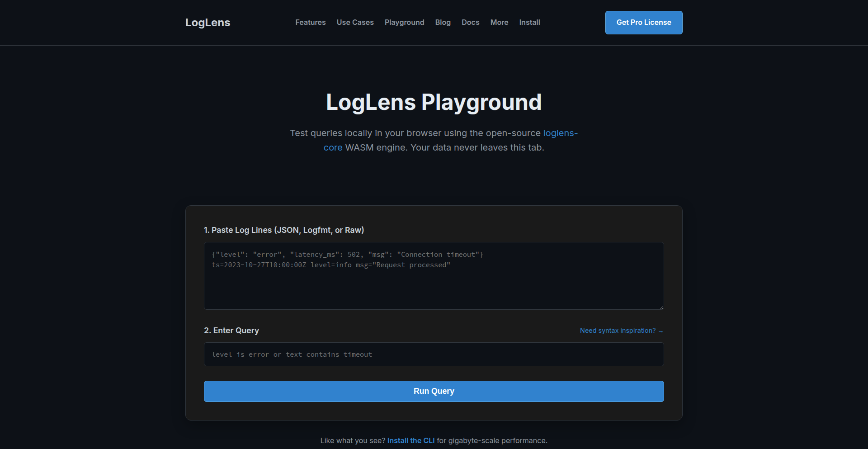The image size is (868, 449).
Task: Open the loglens-core link
Action: 560,133
